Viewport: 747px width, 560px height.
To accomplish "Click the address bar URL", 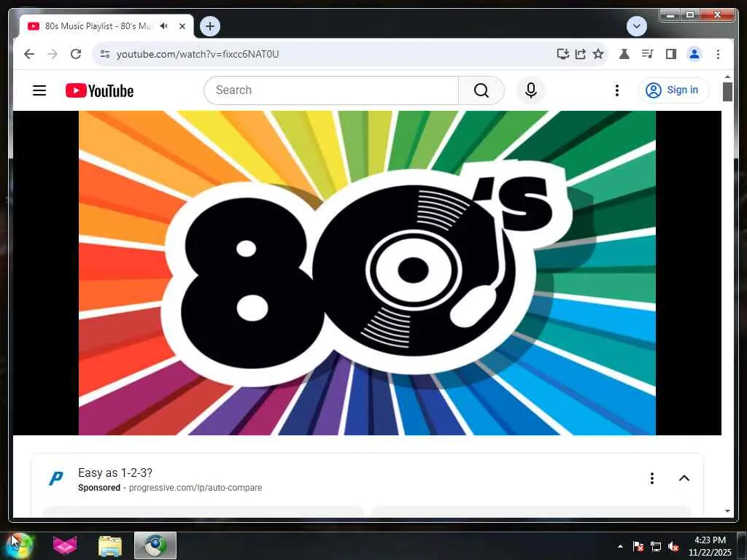I will [197, 54].
